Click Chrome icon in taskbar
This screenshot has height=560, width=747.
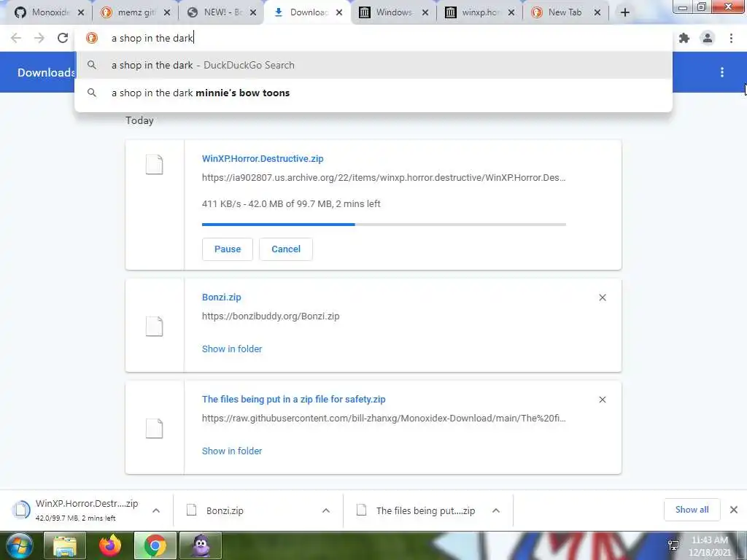tap(155, 545)
